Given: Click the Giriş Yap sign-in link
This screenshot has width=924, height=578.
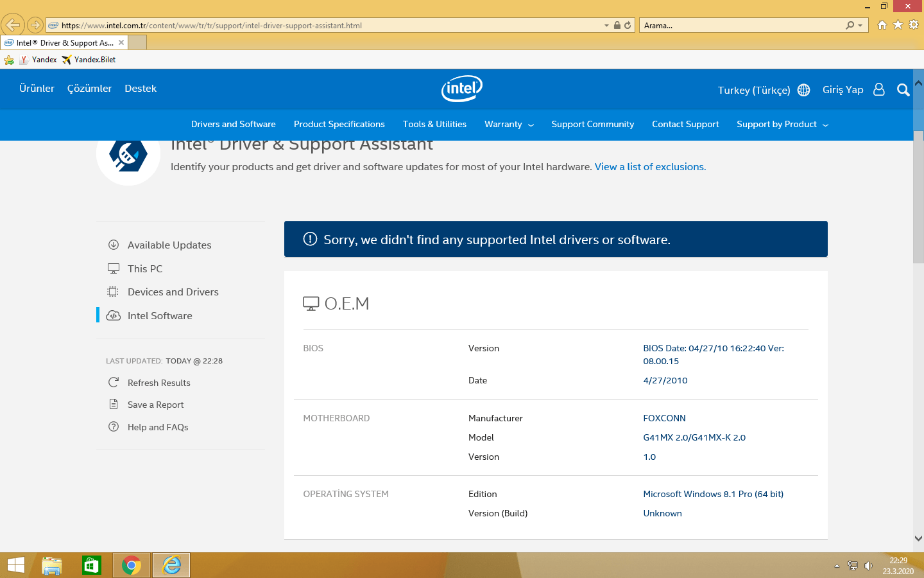Looking at the screenshot, I should (843, 90).
